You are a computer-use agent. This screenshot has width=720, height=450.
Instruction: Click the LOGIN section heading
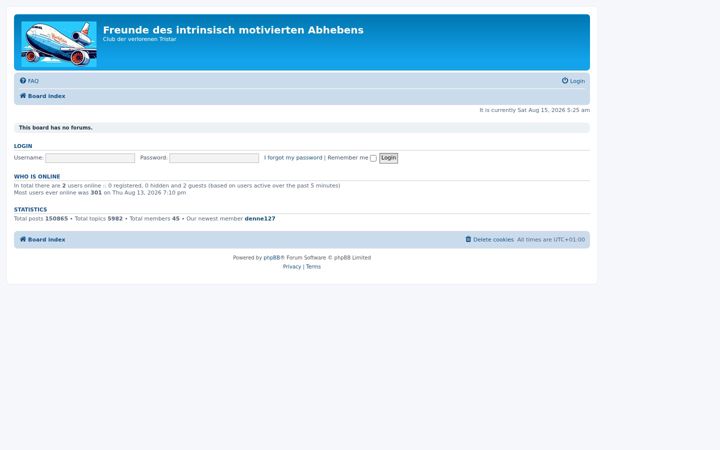[x=23, y=146]
